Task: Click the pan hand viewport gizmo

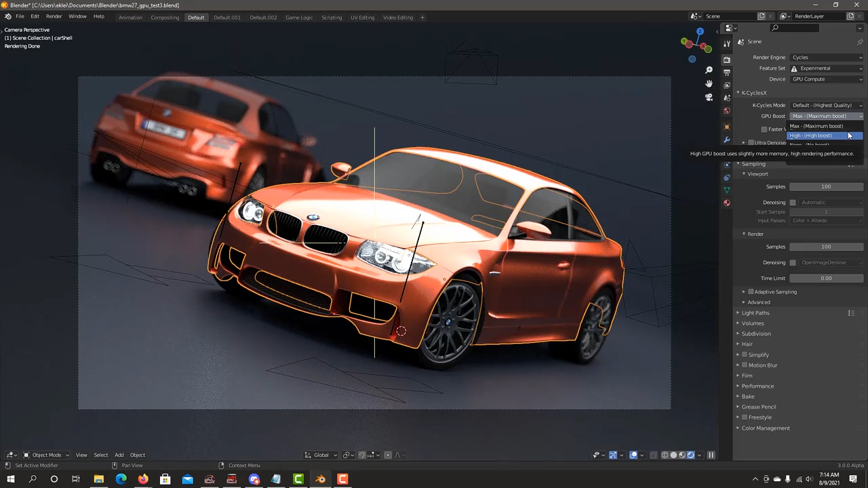Action: pos(709,83)
